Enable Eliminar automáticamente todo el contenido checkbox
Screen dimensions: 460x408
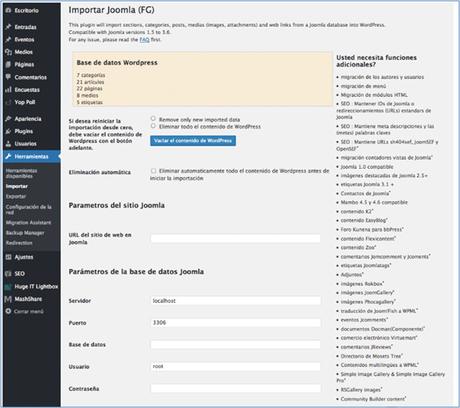click(153, 171)
